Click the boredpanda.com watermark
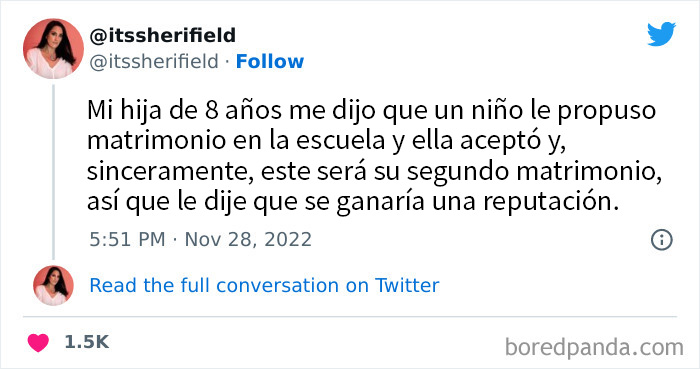700x369 pixels. click(x=594, y=348)
